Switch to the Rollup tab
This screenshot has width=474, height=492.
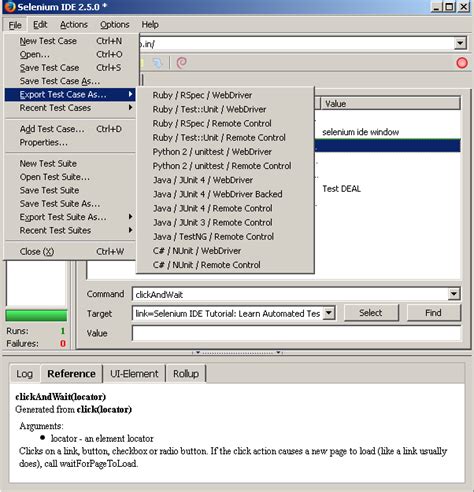(x=186, y=374)
